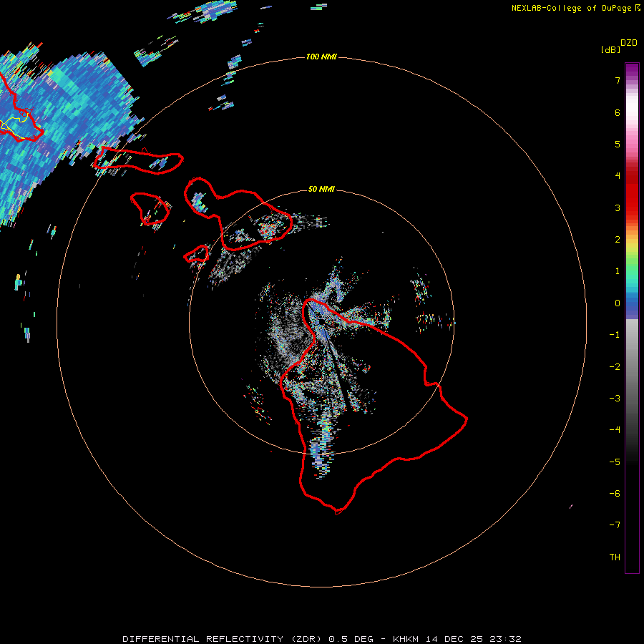The width and height of the screenshot is (644, 644).
Task: Click the -1 tick label on the scale
Action: [615, 335]
